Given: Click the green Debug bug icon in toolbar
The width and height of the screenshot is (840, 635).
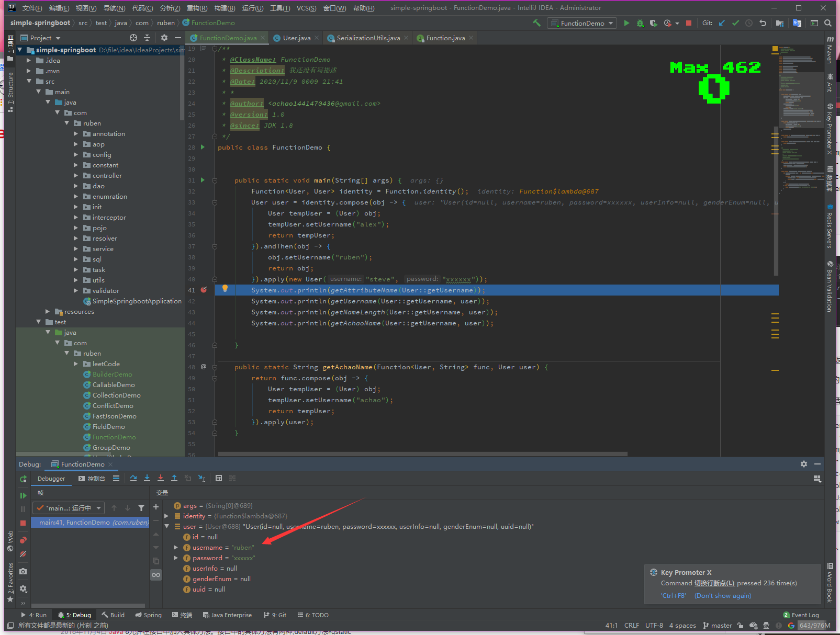Looking at the screenshot, I should (x=640, y=23).
